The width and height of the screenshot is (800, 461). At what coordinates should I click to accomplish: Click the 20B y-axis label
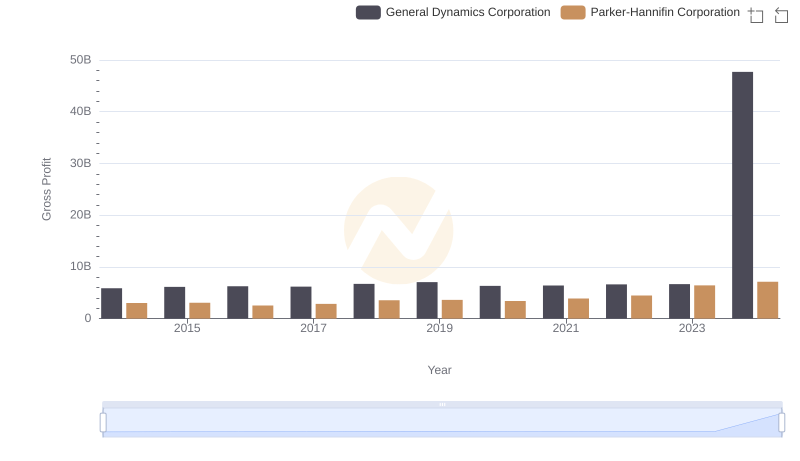(x=81, y=215)
